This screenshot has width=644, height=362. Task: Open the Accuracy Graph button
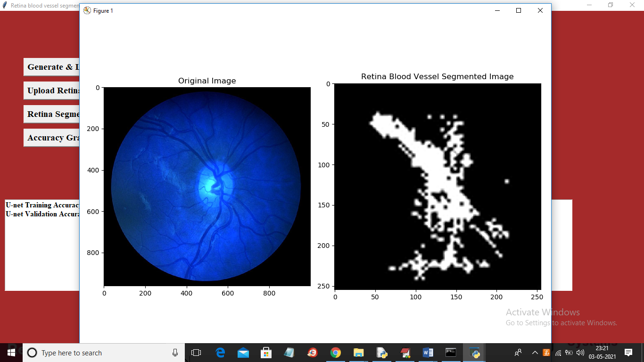pos(52,138)
